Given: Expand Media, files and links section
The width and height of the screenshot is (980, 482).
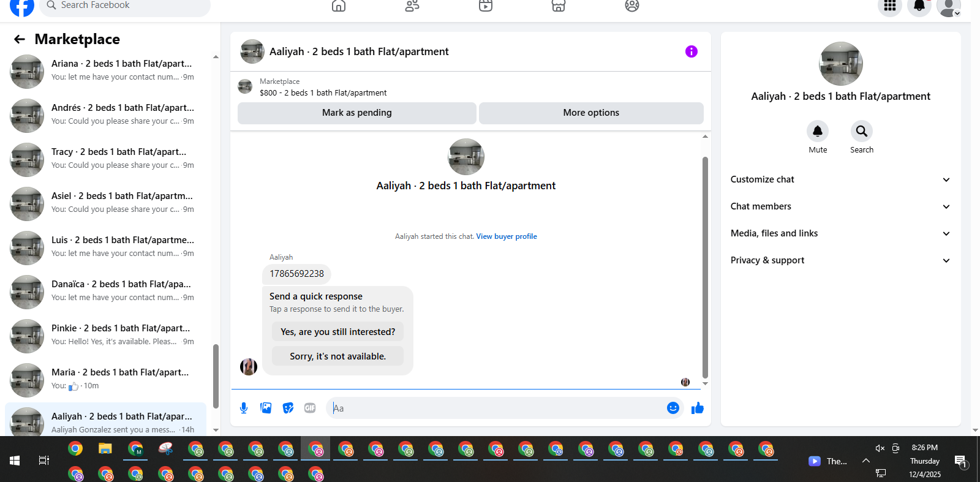Looking at the screenshot, I should pyautogui.click(x=840, y=233).
